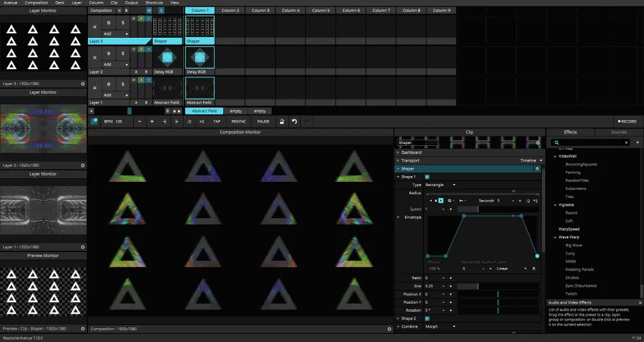Open the Composition menu

[36, 3]
